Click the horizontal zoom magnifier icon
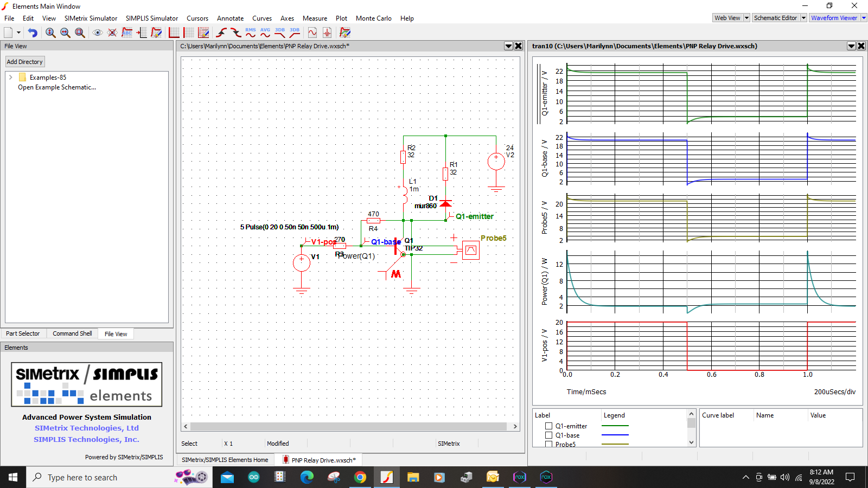 [x=65, y=33]
